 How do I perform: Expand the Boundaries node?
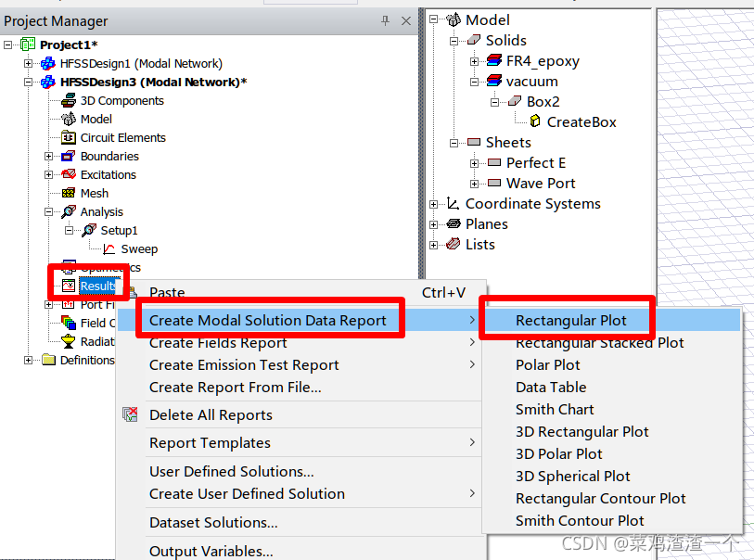click(48, 156)
